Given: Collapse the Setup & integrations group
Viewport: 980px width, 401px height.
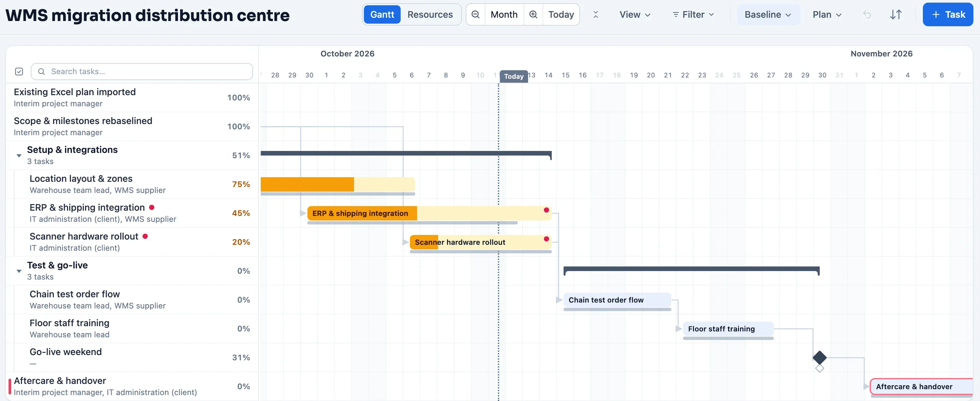Looking at the screenshot, I should (x=19, y=156).
